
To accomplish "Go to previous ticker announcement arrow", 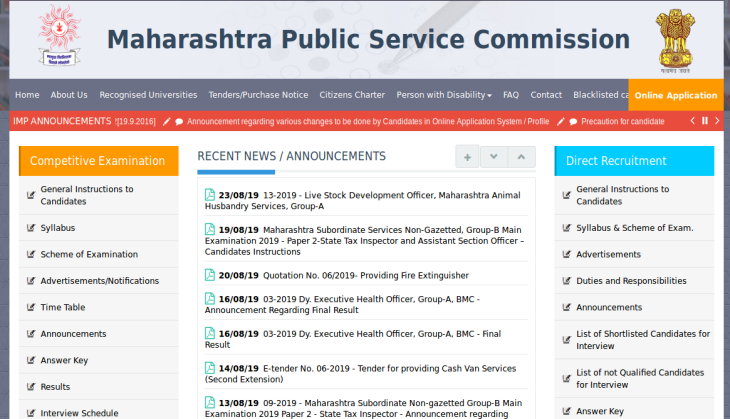I will point(693,121).
